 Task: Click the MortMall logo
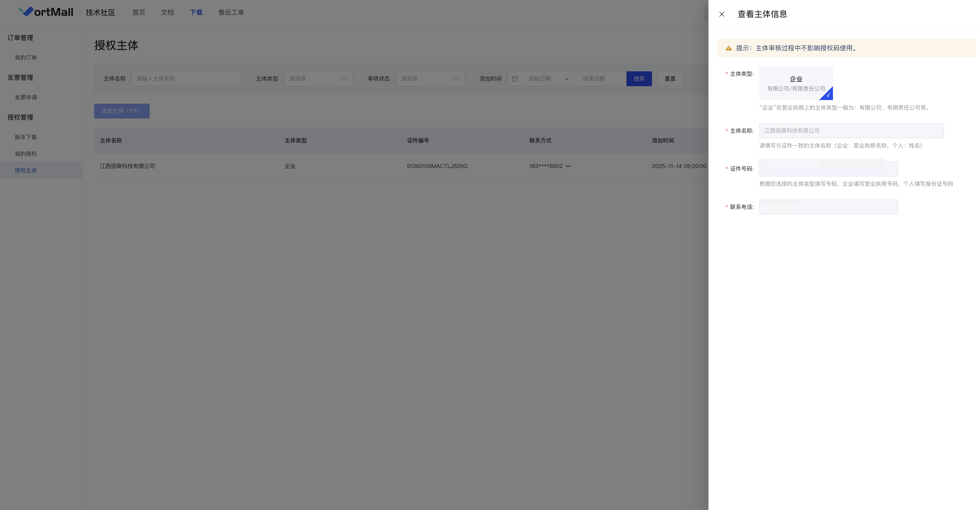[x=46, y=12]
